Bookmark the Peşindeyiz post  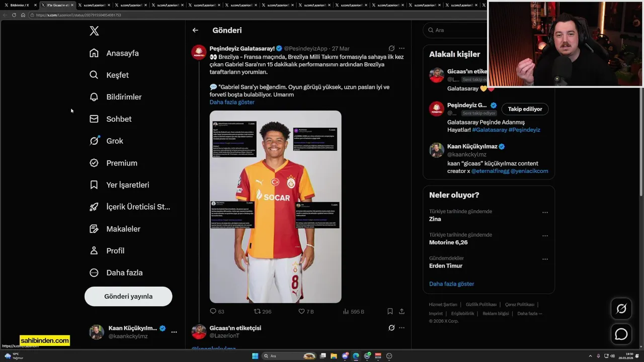tap(390, 312)
